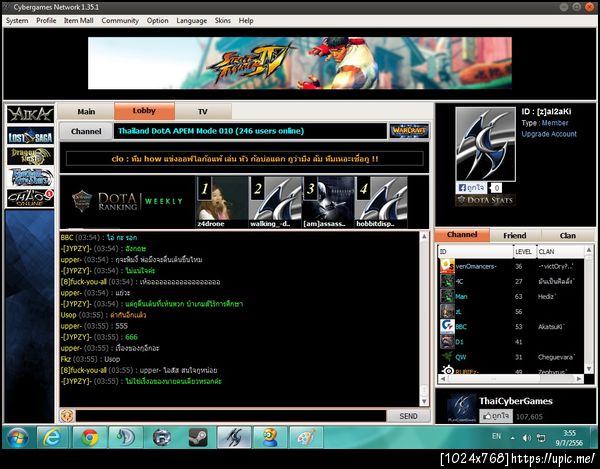Screen dimensions: 600x469
Task: Open Internet Explorer from the taskbar
Action: click(52, 437)
